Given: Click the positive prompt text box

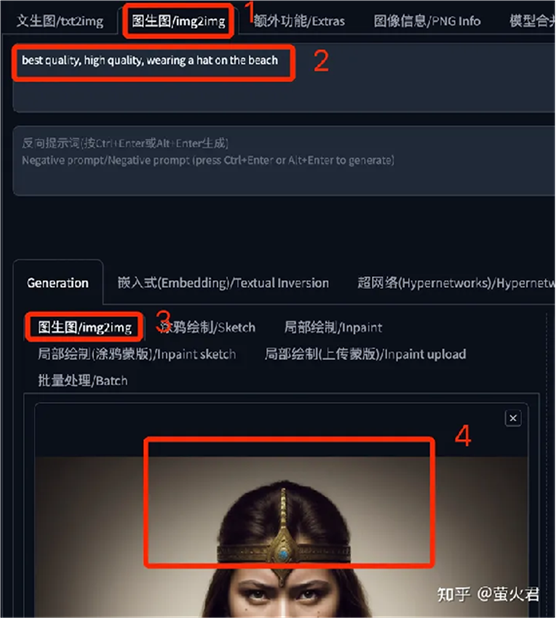Looking at the screenshot, I should pos(284,77).
